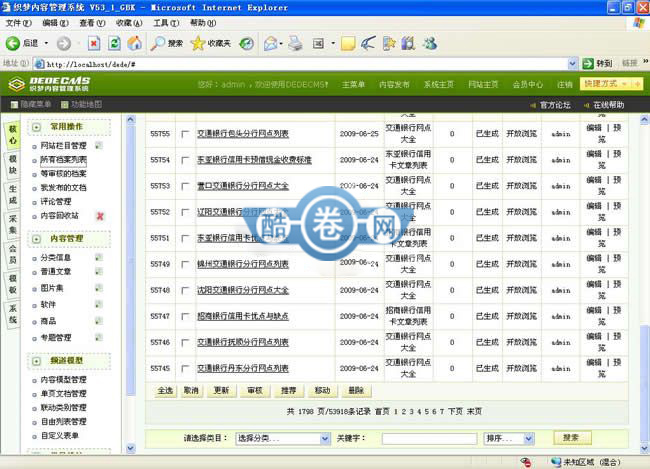Open the 排序 sort dropdown
Screen dimensions: 650x469
pyautogui.click(x=509, y=438)
